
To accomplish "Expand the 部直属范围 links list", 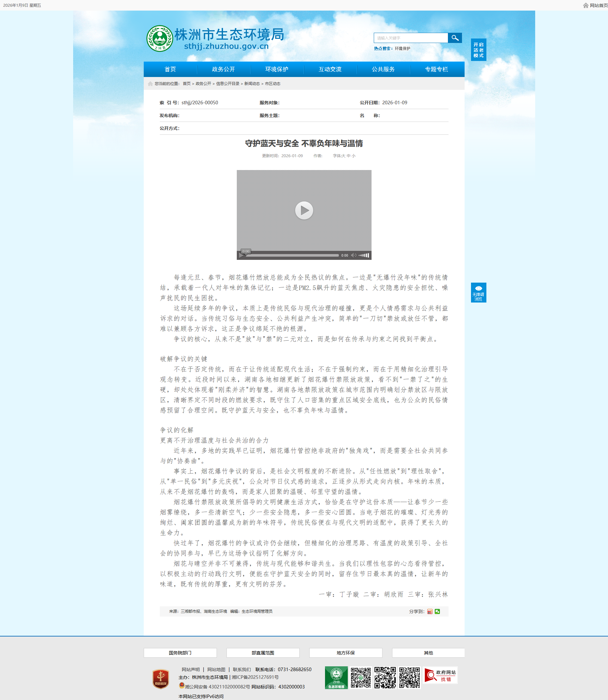I will tap(263, 653).
